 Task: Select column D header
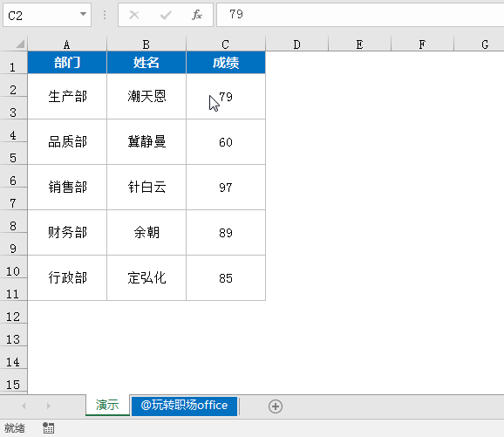pyautogui.click(x=297, y=44)
